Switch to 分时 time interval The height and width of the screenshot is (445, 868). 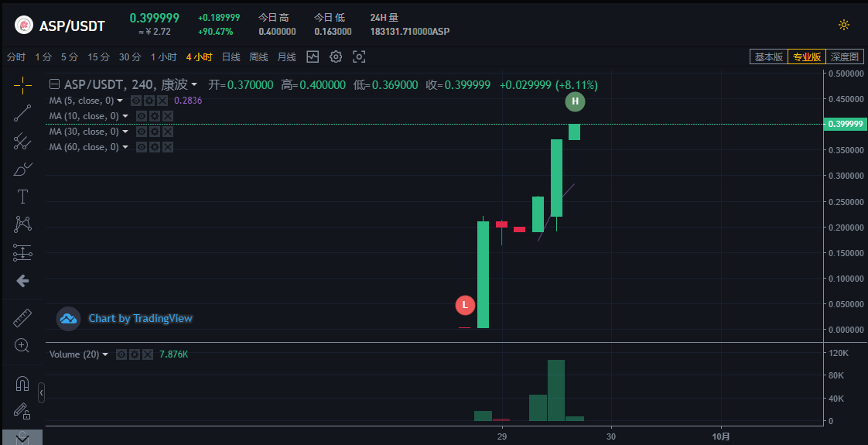[16, 57]
